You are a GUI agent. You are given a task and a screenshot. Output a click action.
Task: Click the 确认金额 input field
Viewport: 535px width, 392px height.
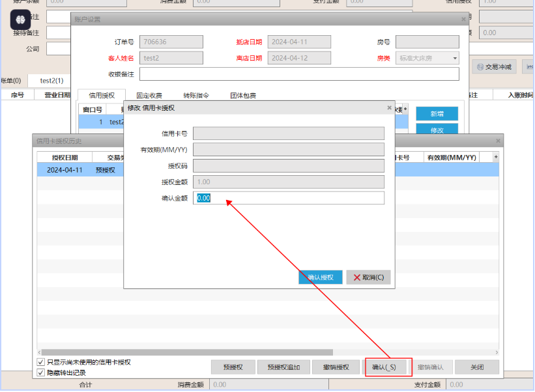pyautogui.click(x=289, y=198)
